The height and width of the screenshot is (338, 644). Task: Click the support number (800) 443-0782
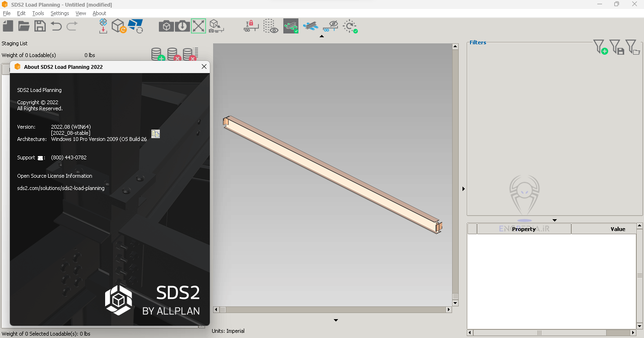click(x=69, y=157)
